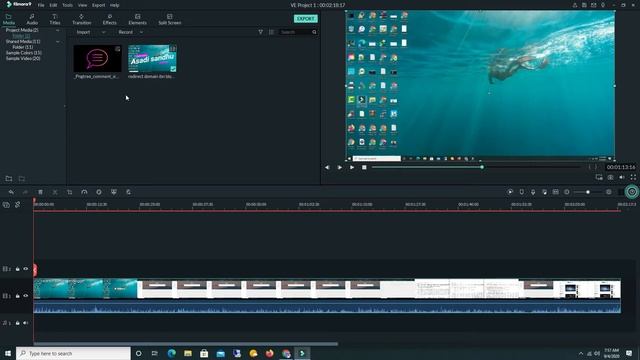
Task: Lock audio track 1
Action: coord(18,323)
